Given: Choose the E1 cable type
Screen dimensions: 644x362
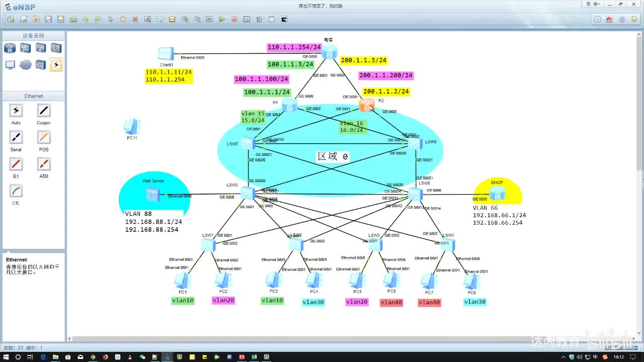Looking at the screenshot, I should 16,164.
